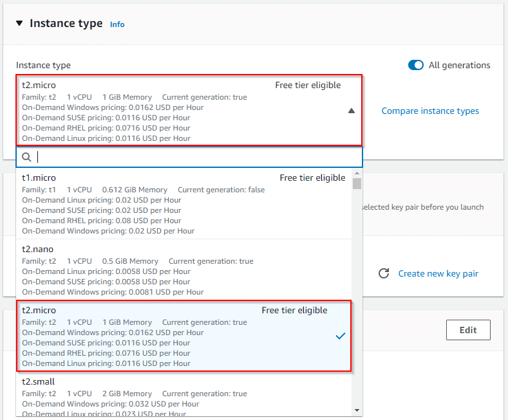The image size is (508, 420).
Task: Click On-Demand SUSE pricing: 0.02 USD line
Action: point(101,210)
